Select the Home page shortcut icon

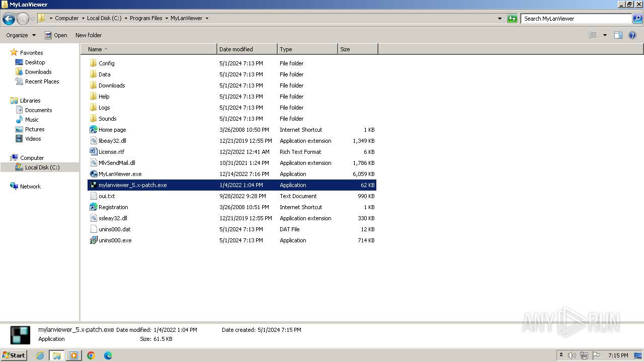[x=93, y=130]
